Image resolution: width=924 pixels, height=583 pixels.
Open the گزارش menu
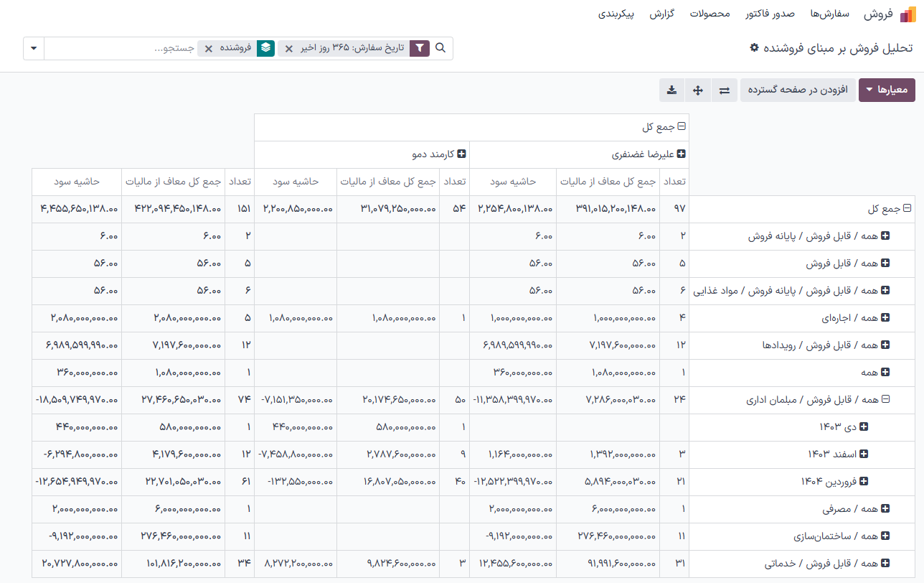[x=661, y=14]
